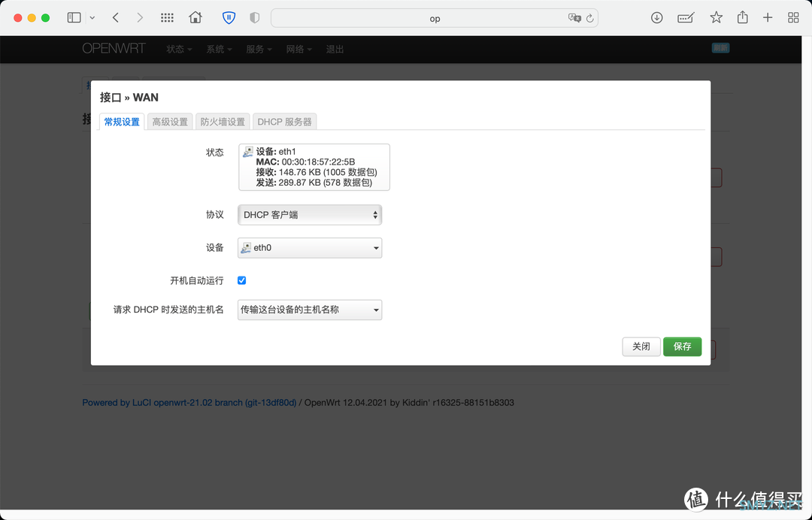Click the 刷新 badge in the header

tap(720, 48)
